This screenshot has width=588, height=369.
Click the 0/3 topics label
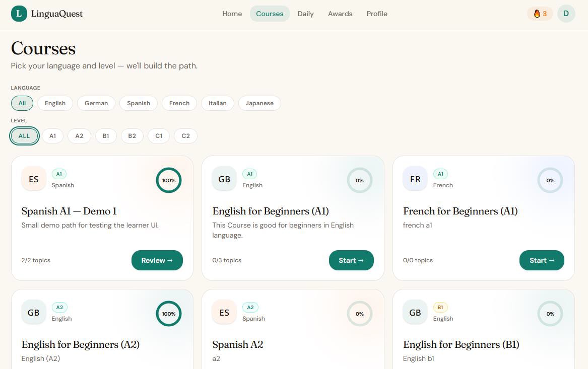pos(227,260)
